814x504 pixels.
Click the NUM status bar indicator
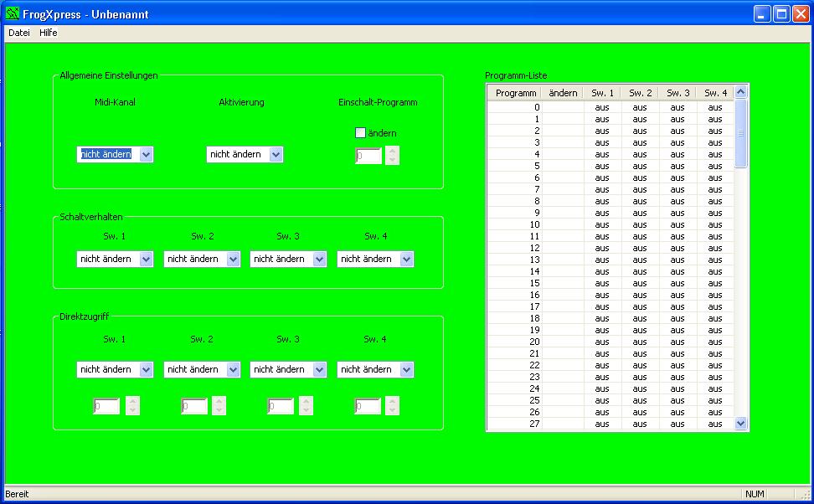tap(755, 494)
